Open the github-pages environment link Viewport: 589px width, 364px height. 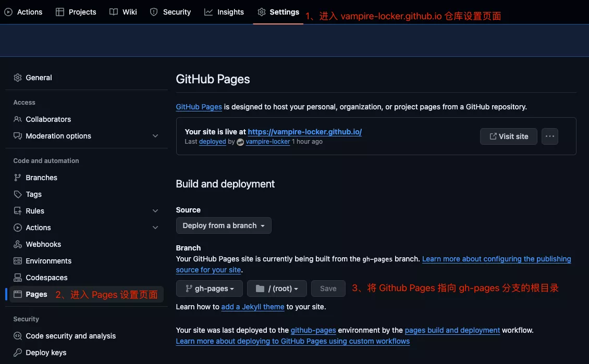[313, 330]
